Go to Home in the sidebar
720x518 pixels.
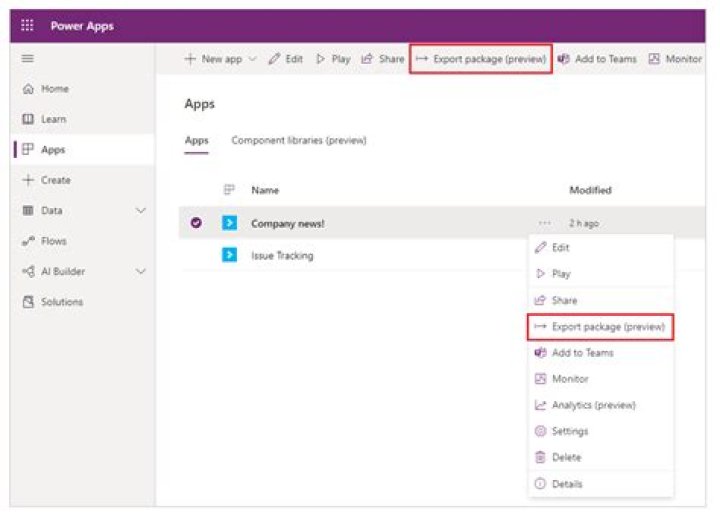(x=45, y=89)
